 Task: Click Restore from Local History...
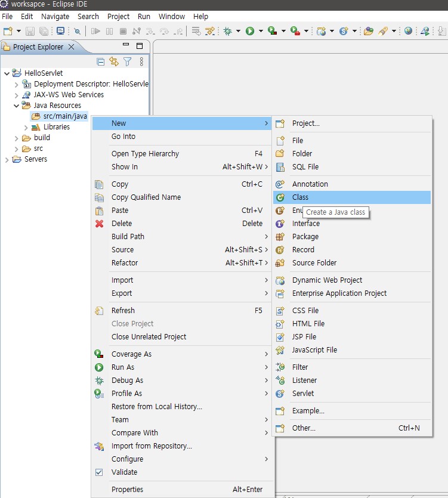click(x=182, y=407)
